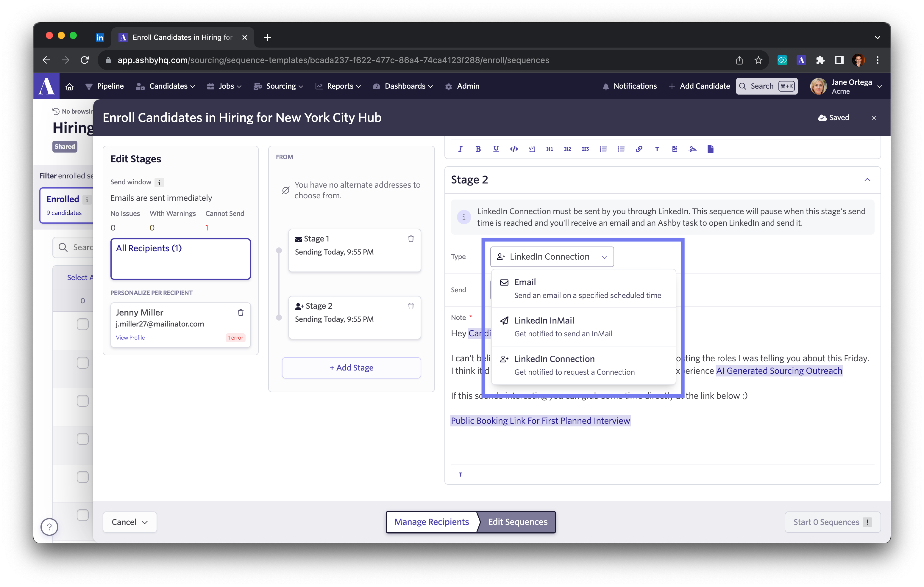Switch to the Manage Recipients step

tap(431, 522)
